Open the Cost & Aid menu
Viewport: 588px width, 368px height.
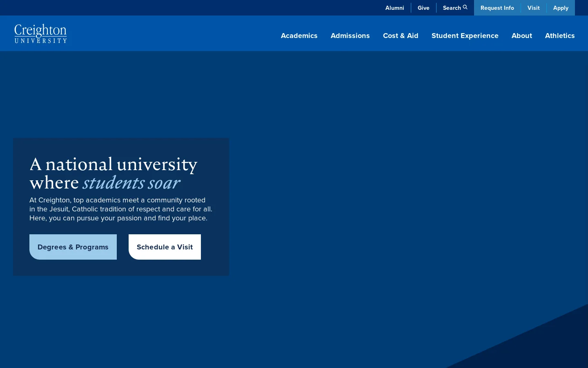401,36
